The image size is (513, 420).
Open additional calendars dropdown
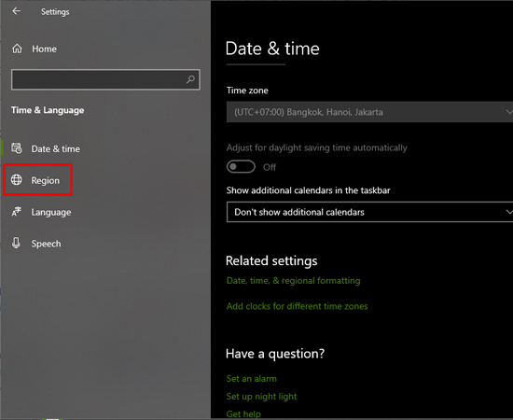369,212
